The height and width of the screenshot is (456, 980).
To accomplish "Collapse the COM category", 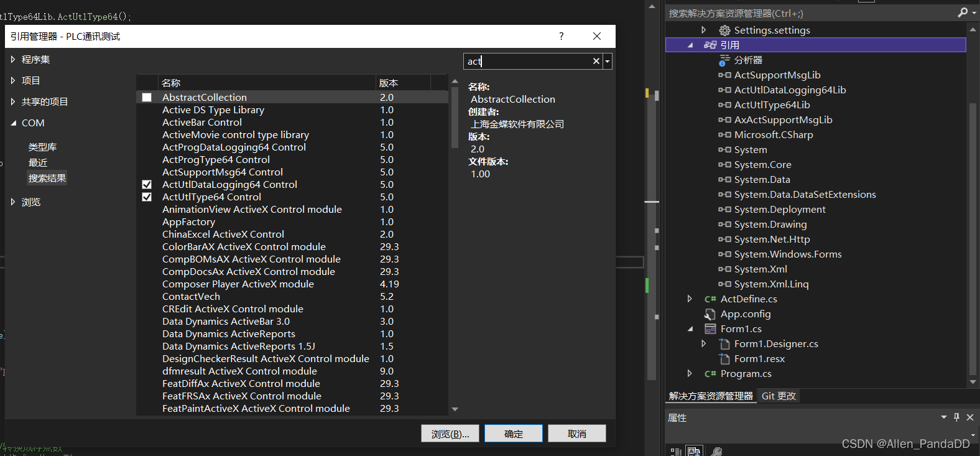I will [x=13, y=123].
